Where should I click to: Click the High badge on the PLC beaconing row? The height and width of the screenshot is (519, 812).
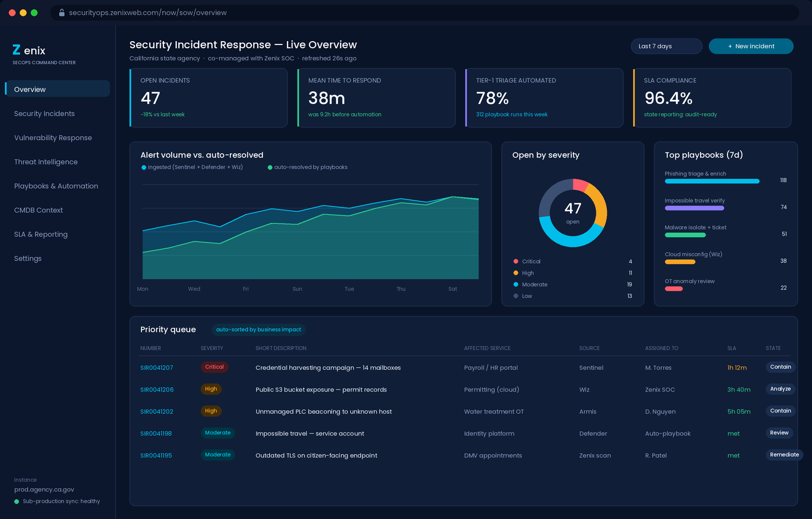(x=211, y=411)
